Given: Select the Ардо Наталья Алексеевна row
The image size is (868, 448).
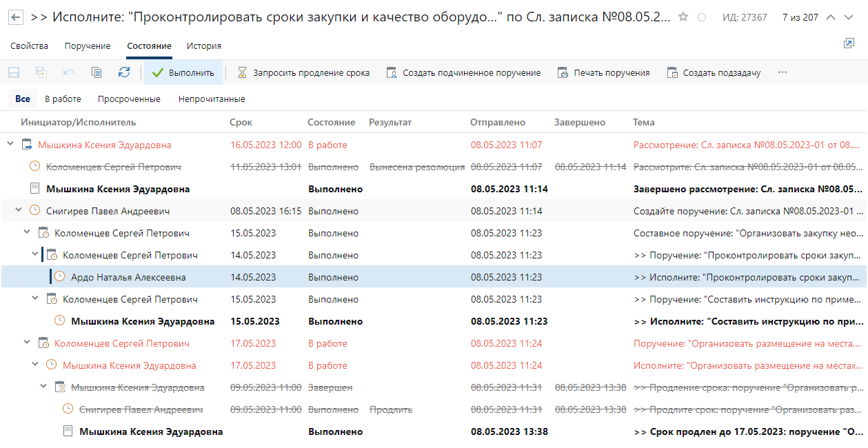Looking at the screenshot, I should (128, 277).
